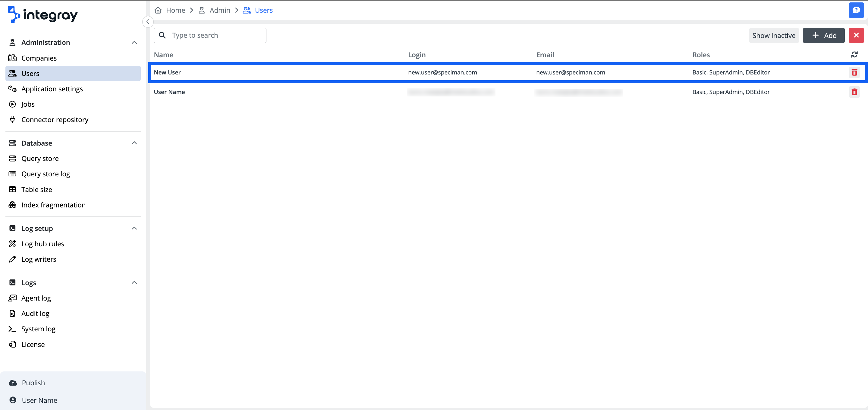Image resolution: width=868 pixels, height=410 pixels.
Task: Click trash icon for User Name row
Action: [x=854, y=92]
